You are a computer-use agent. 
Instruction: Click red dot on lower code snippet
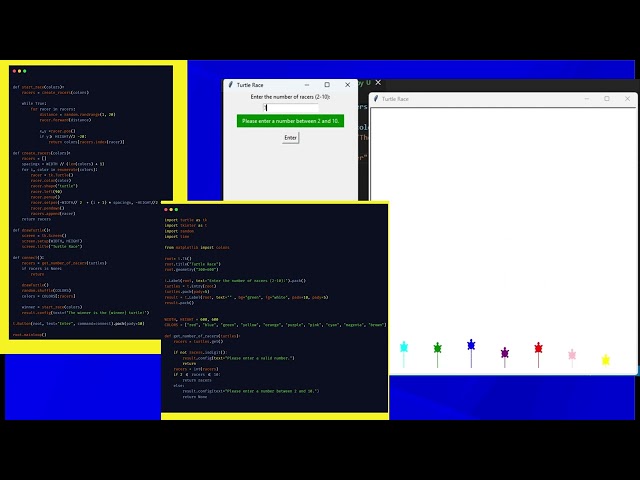pyautogui.click(x=166, y=209)
